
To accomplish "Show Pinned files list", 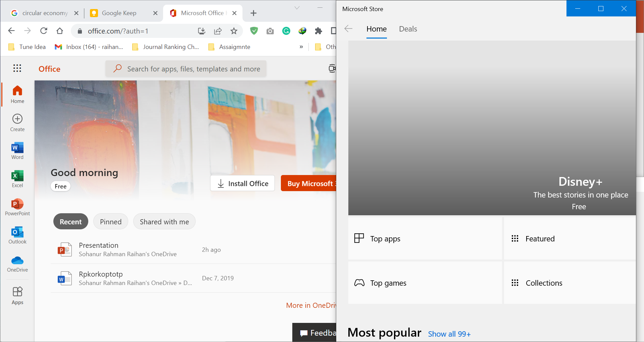I will pyautogui.click(x=111, y=222).
